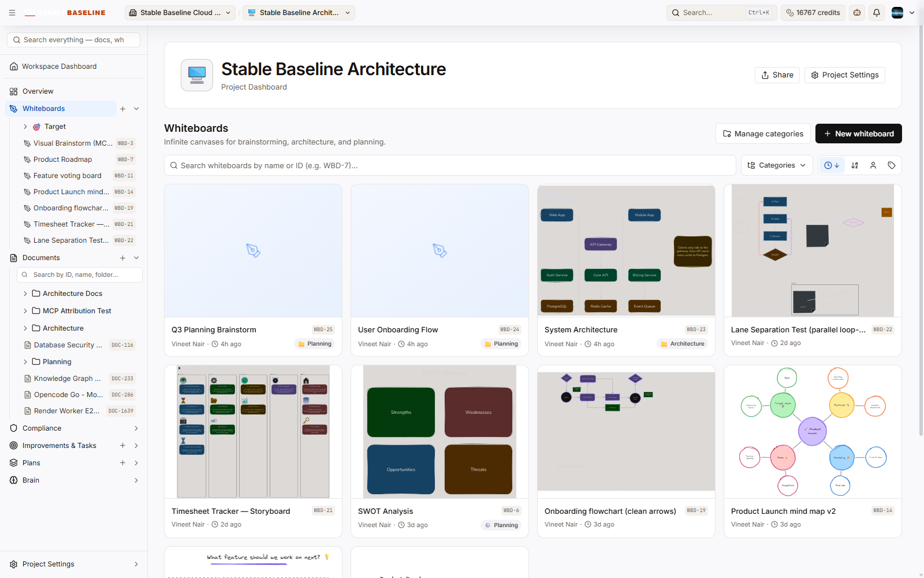924x578 pixels.
Task: Collapse the Whiteboards sidebar section
Action: tap(136, 109)
